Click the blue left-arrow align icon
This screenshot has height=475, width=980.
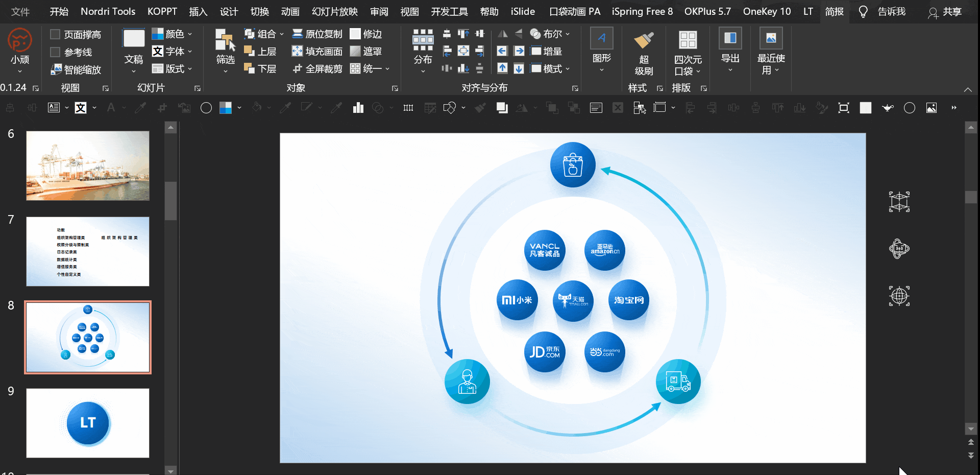pyautogui.click(x=502, y=51)
